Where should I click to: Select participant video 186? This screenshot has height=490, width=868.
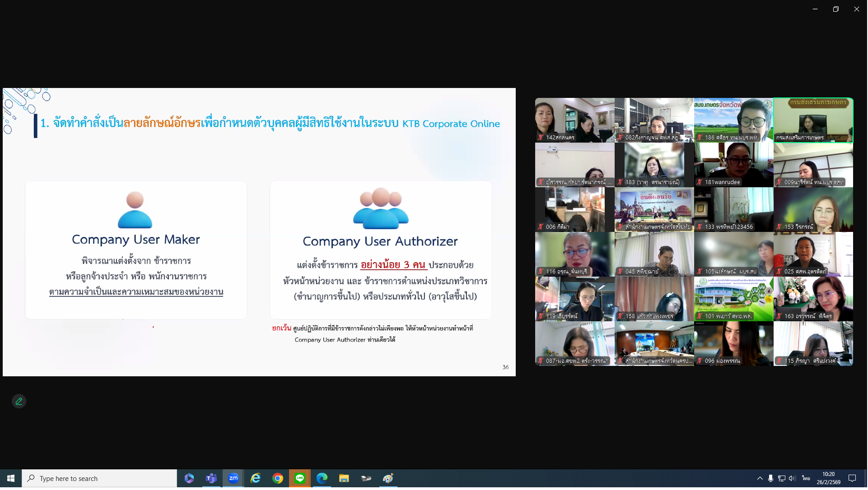[733, 120]
